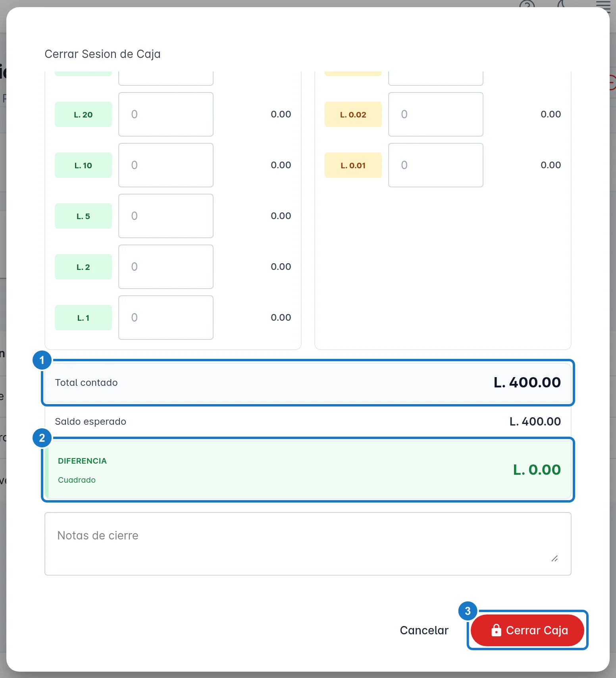This screenshot has height=678, width=616.
Task: Open the hamburger menu icon
Action: [x=603, y=4]
